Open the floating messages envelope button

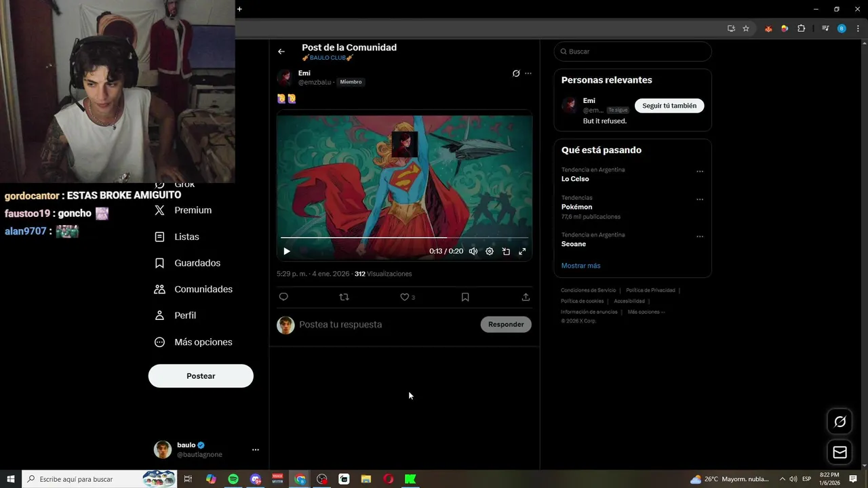click(x=840, y=452)
